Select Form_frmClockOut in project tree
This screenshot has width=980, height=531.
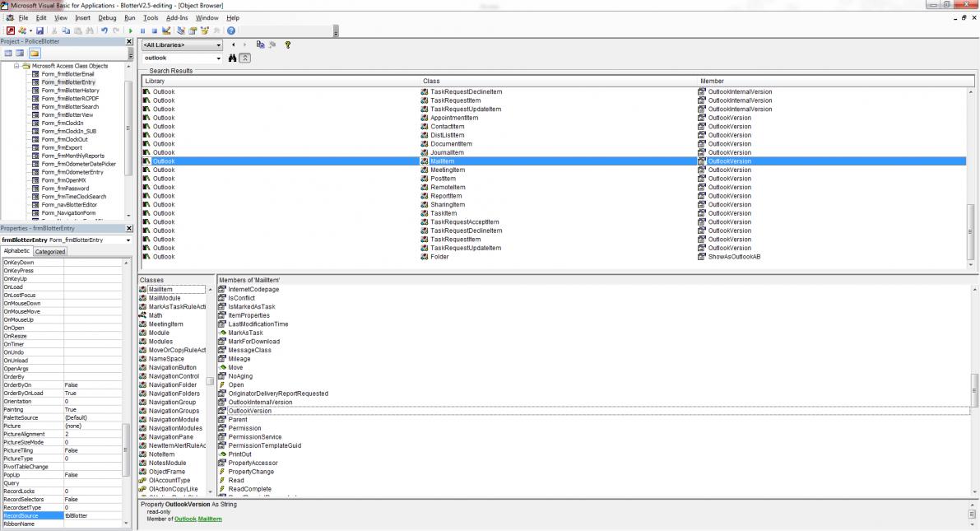(x=64, y=139)
